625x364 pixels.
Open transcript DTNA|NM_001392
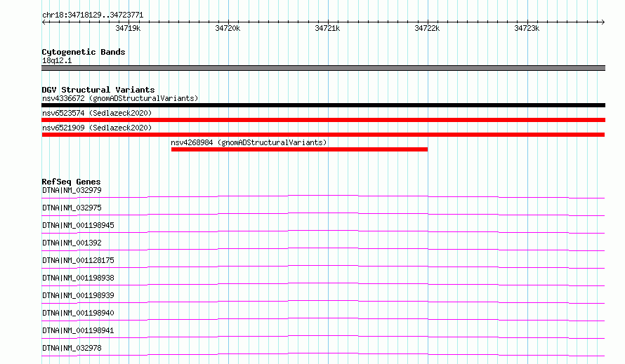click(72, 243)
